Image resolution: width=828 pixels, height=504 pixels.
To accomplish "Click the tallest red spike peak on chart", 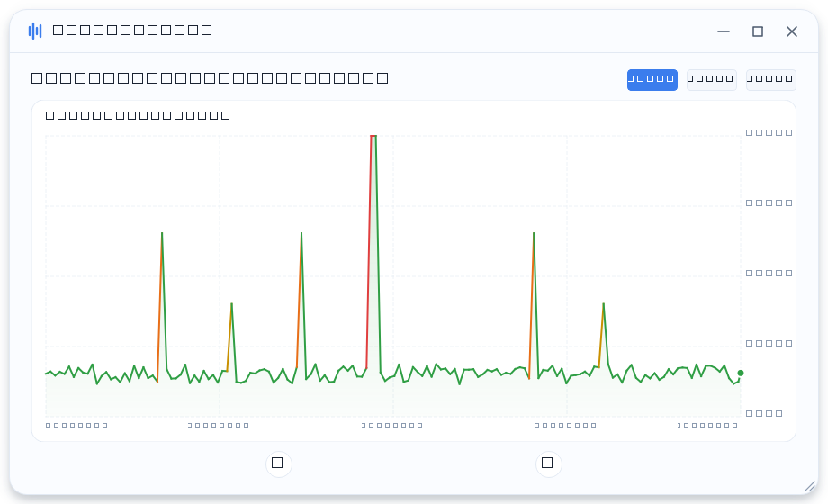I will point(373,136).
